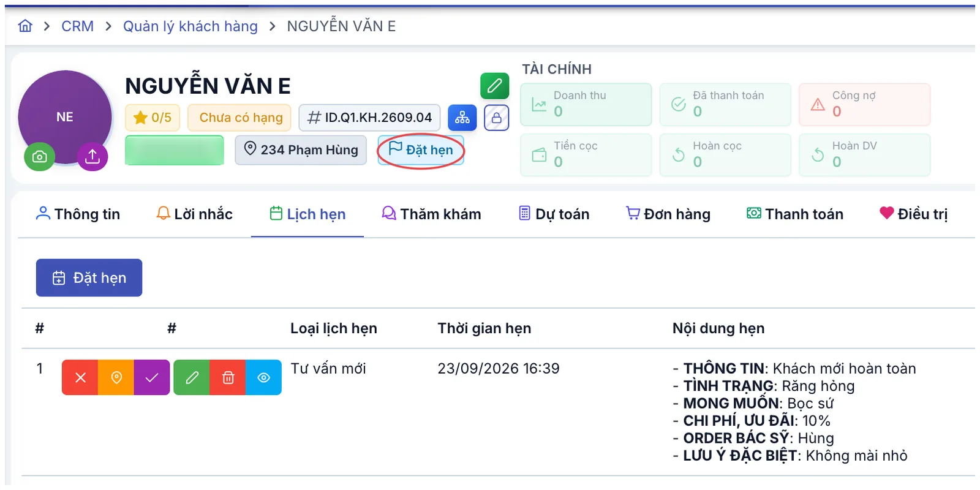Switch to the Lời nhắc tab
This screenshot has width=980, height=490.
click(194, 214)
